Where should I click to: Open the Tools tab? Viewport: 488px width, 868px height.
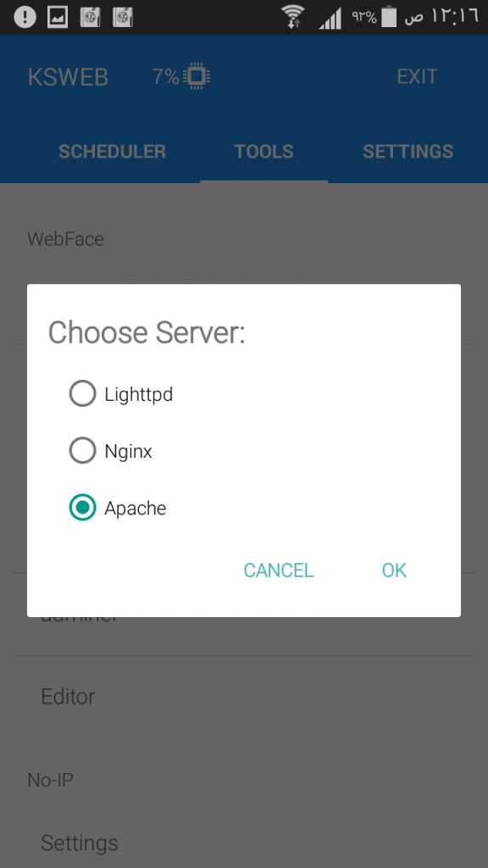click(263, 151)
